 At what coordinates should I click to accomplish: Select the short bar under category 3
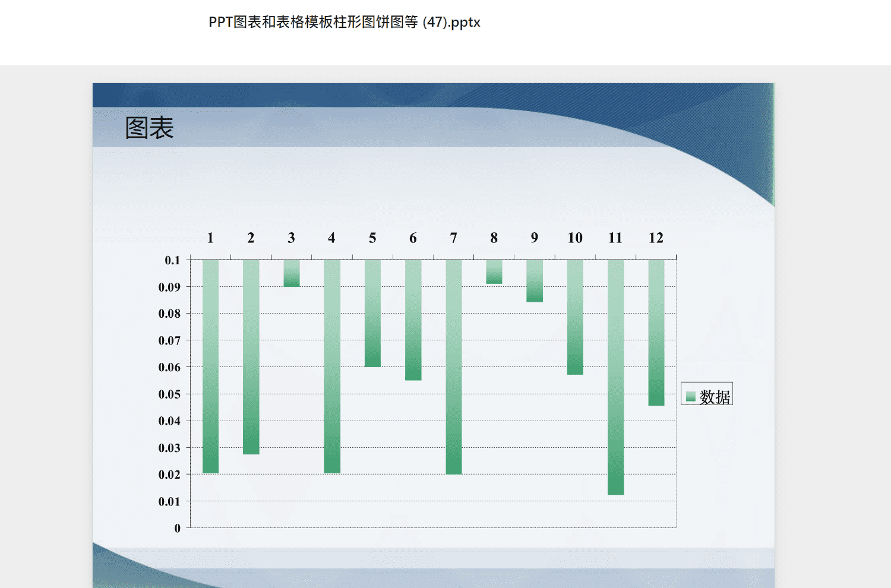point(292,273)
